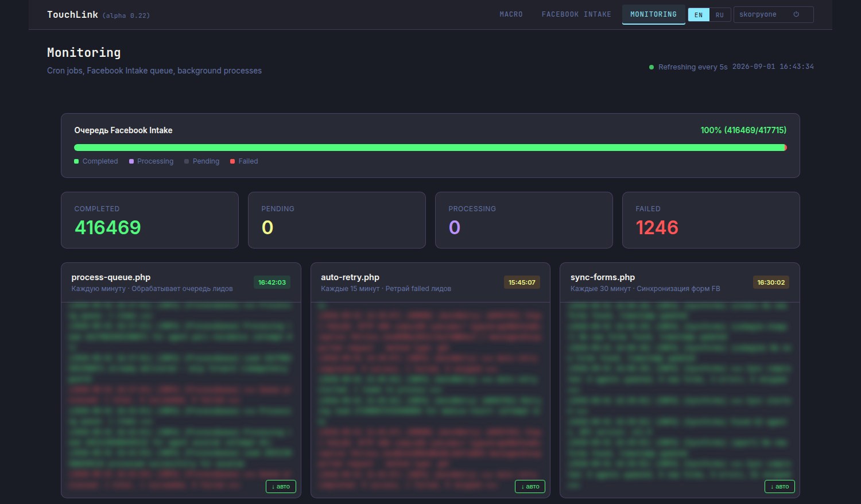Click the green refresh status dot
The image size is (861, 504).
[x=651, y=67]
